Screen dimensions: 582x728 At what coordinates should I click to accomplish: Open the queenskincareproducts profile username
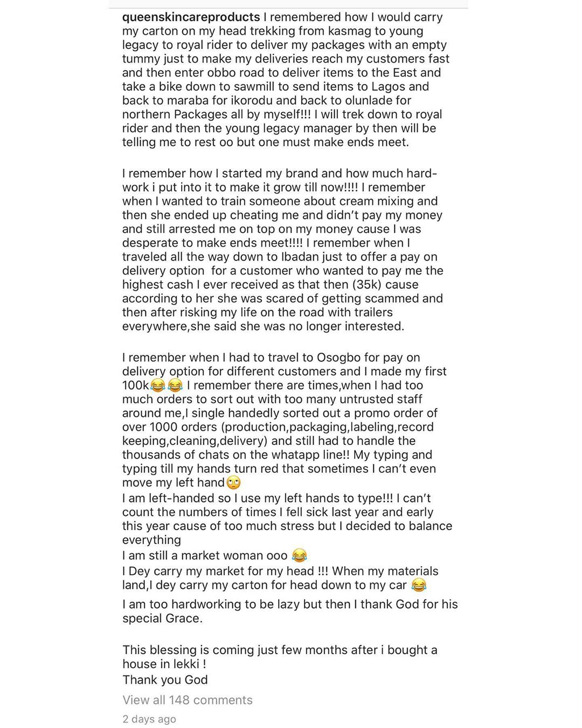click(x=191, y=17)
